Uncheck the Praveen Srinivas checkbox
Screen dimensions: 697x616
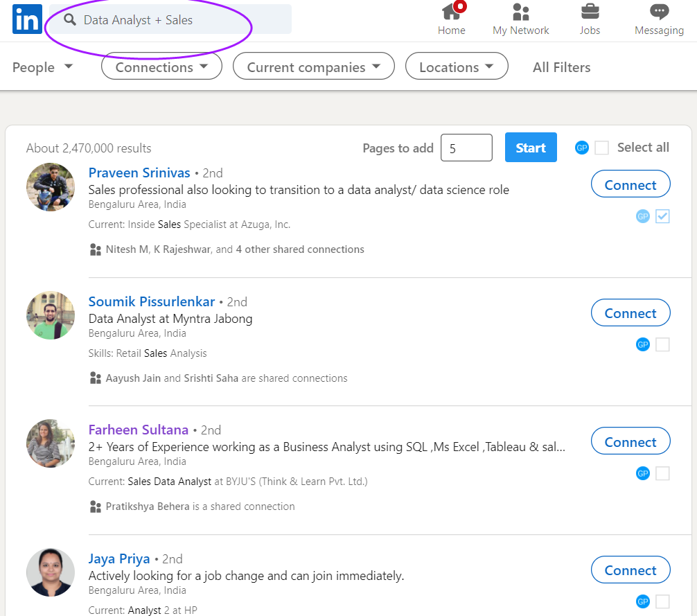(x=662, y=216)
